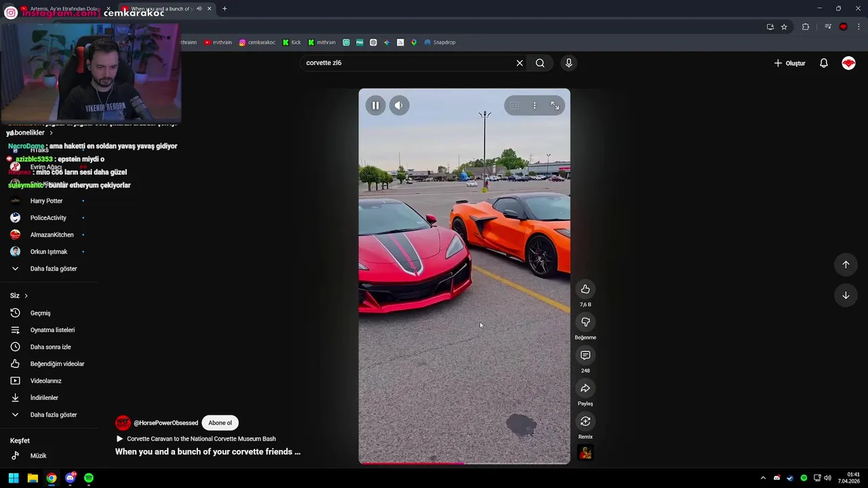Open the Shorts sound thumbnail
This screenshot has width=868, height=488.
(585, 453)
